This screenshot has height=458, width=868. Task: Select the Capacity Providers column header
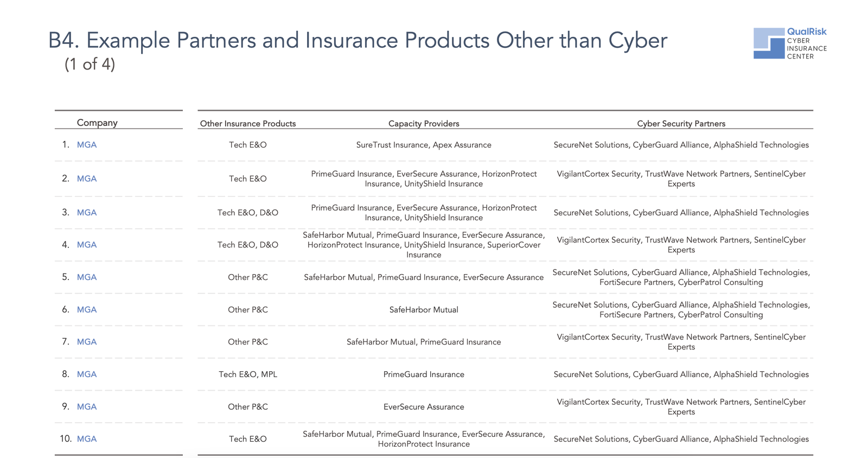424,124
